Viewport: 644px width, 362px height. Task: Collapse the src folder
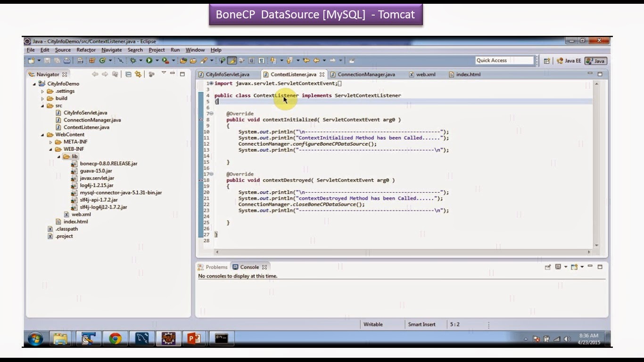(x=42, y=106)
